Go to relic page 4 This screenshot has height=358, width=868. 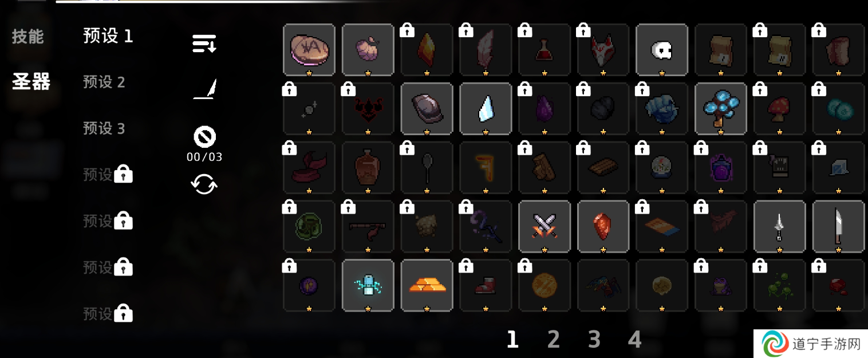point(634,340)
